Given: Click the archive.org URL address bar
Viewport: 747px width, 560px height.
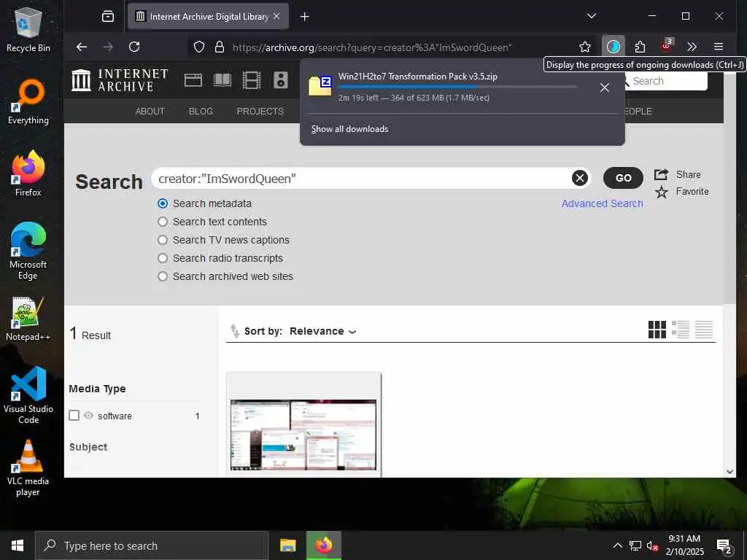Looking at the screenshot, I should pyautogui.click(x=371, y=47).
